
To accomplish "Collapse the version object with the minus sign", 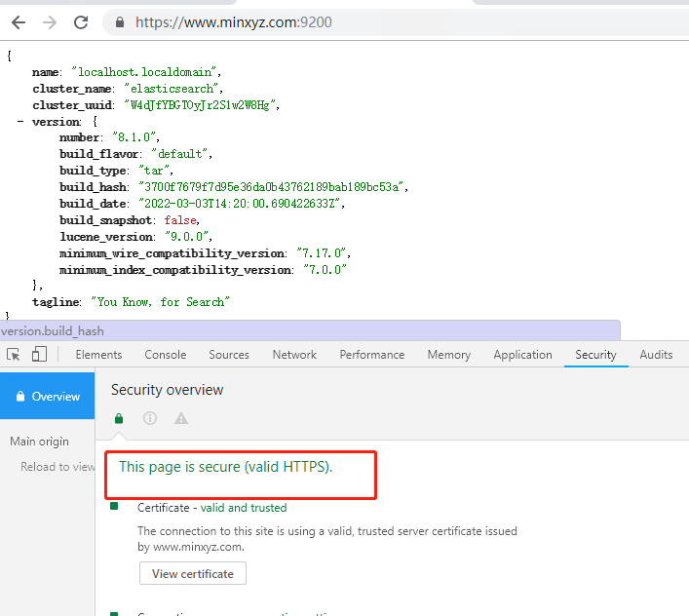I will [20, 121].
